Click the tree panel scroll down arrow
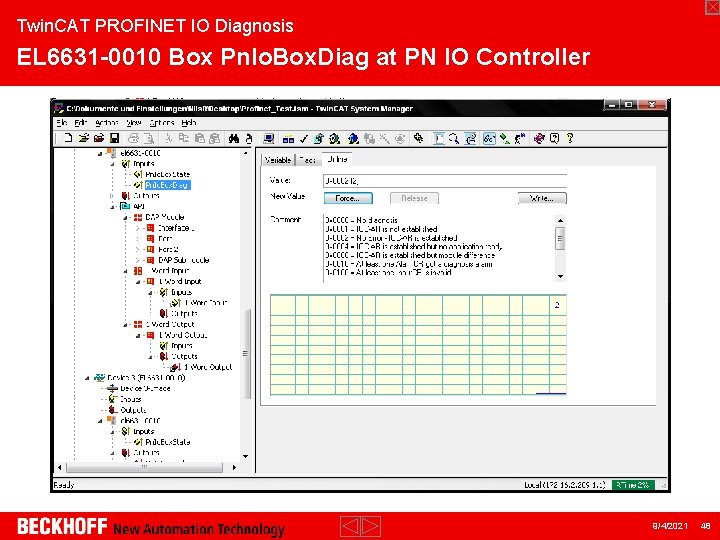Image resolution: width=720 pixels, height=540 pixels. [246, 456]
